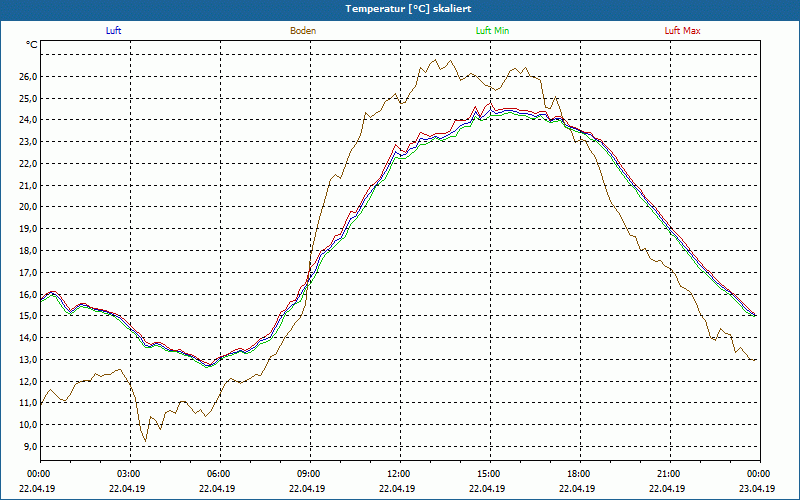
Task: Click the 14,0 y-axis value
Action: point(29,338)
